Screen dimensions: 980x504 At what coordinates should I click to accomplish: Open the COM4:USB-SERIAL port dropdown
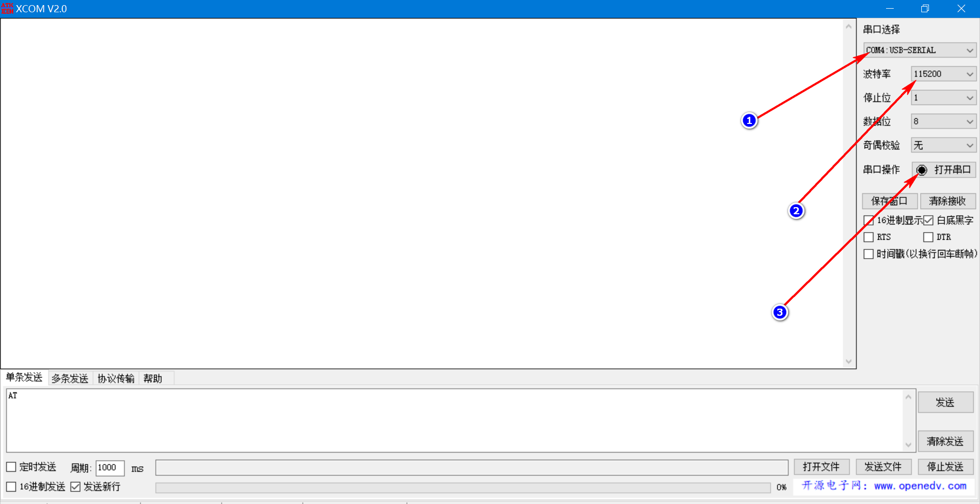pyautogui.click(x=920, y=50)
